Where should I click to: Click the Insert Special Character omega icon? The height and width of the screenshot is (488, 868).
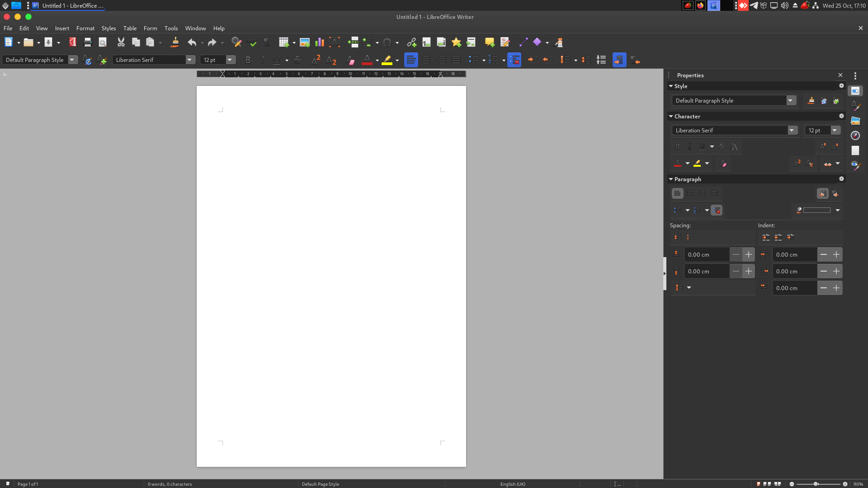point(387,42)
